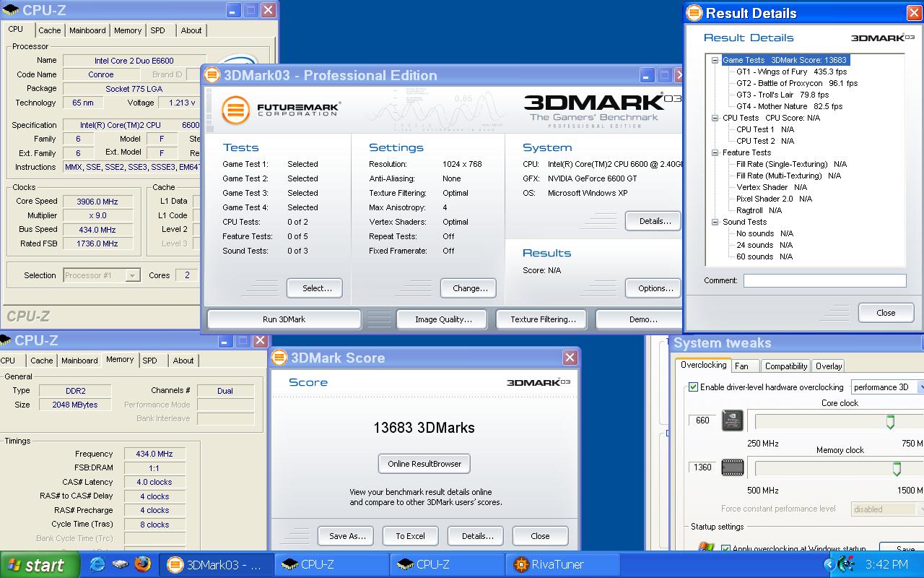Click the top CPU-Z window title chip icon
The width and height of the screenshot is (924, 578).
[x=11, y=10]
